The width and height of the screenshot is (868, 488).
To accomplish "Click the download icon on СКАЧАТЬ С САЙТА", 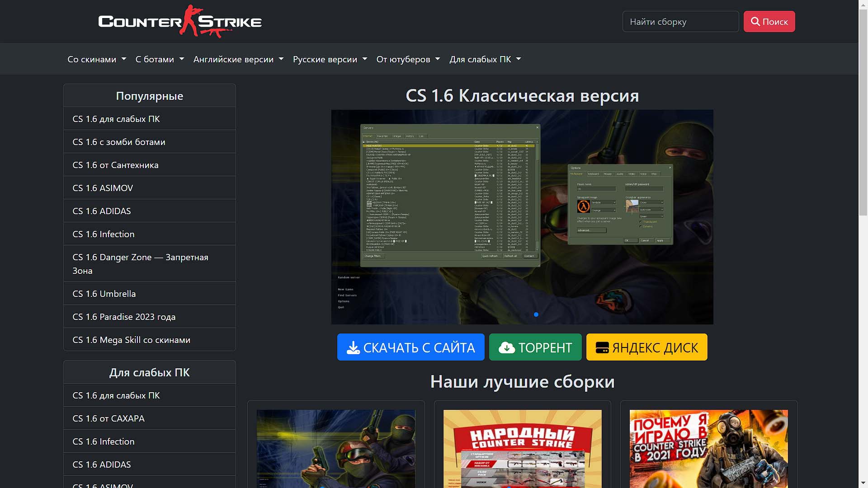I will tap(353, 347).
